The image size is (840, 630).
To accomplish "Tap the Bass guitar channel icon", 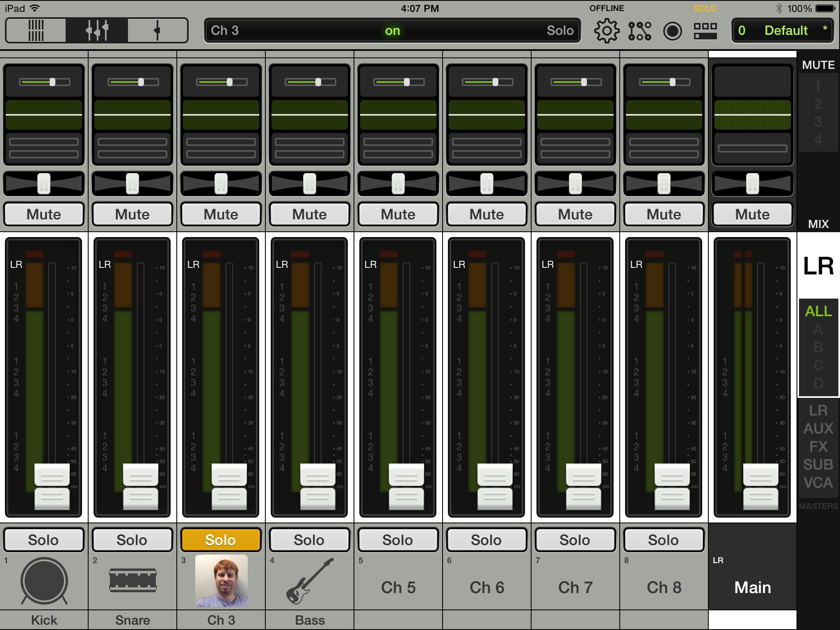I will (310, 581).
